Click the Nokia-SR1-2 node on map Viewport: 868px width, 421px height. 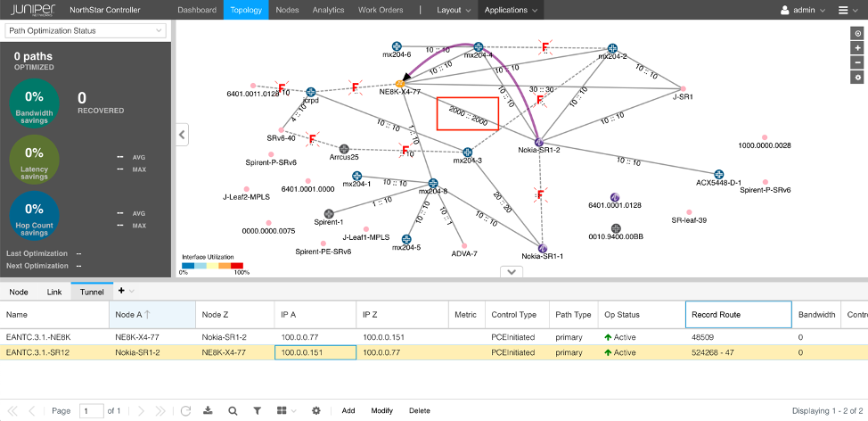click(538, 142)
